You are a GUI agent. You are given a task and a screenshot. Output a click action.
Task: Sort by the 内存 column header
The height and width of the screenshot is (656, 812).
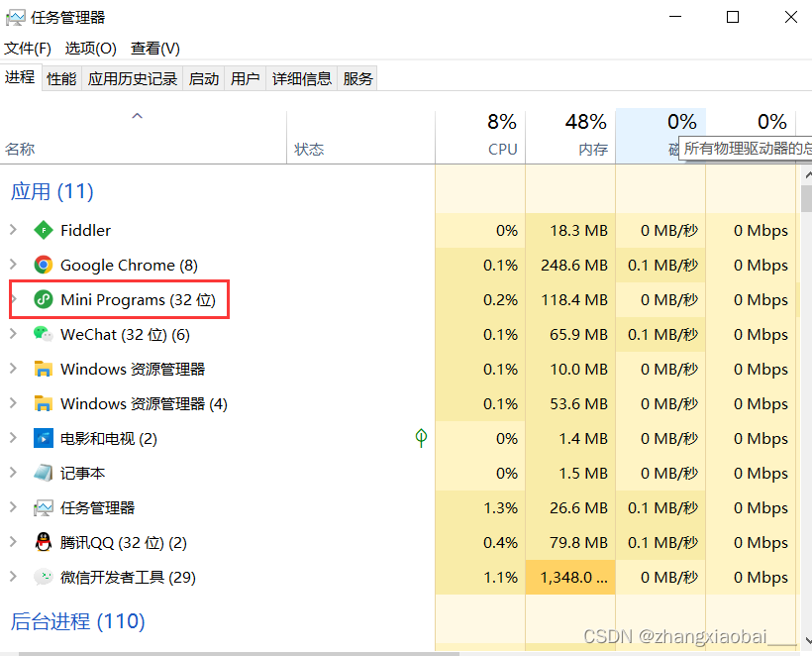[x=570, y=137]
